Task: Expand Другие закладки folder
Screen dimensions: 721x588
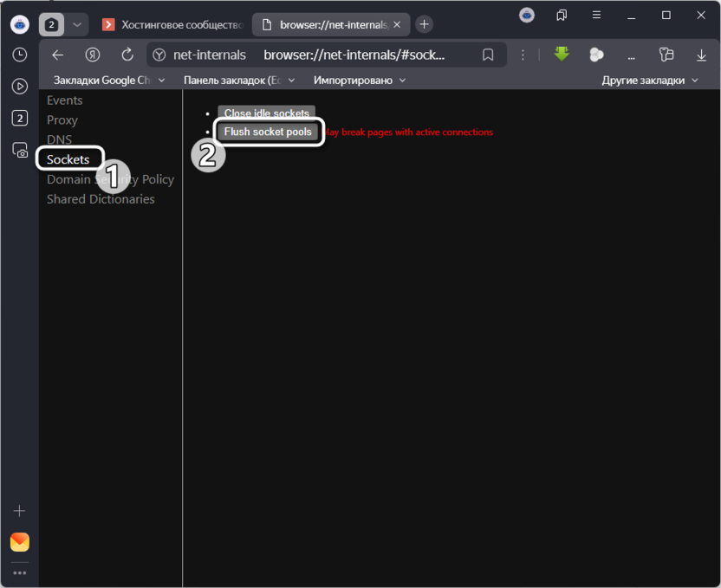Action: (x=650, y=81)
